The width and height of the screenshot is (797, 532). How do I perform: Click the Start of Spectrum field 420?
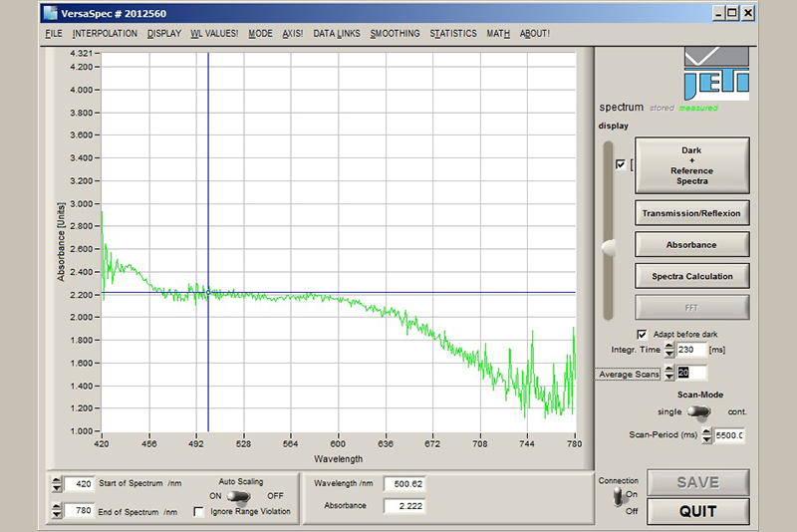pos(79,484)
